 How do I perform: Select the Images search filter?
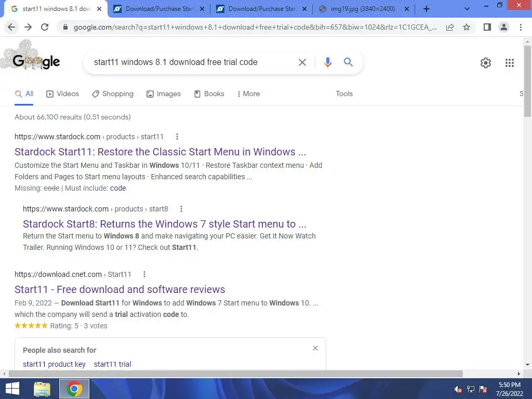(164, 94)
